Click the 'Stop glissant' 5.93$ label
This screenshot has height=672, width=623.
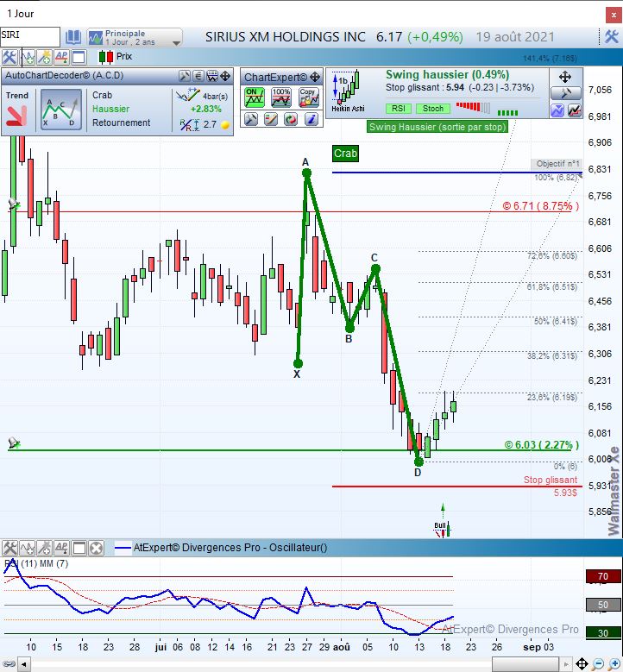pyautogui.click(x=551, y=486)
